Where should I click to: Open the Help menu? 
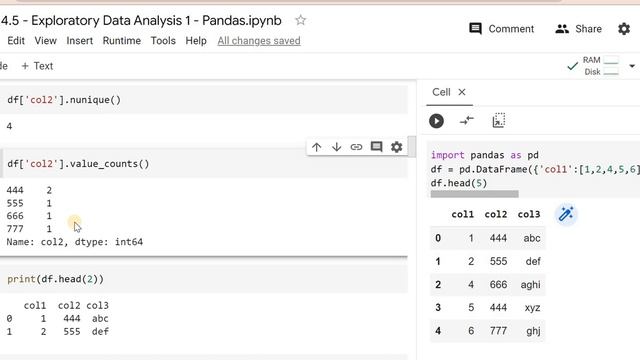click(x=196, y=41)
